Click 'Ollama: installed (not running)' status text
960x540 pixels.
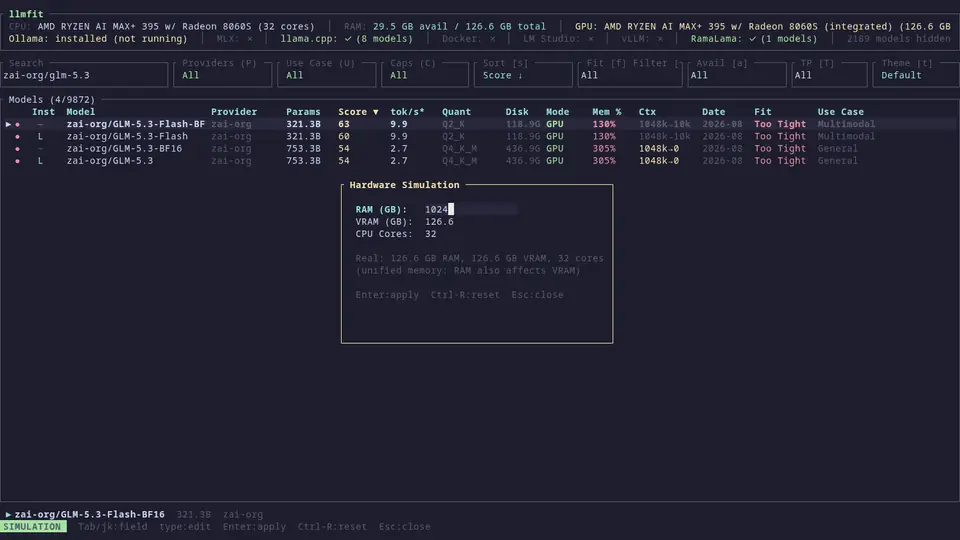98,39
